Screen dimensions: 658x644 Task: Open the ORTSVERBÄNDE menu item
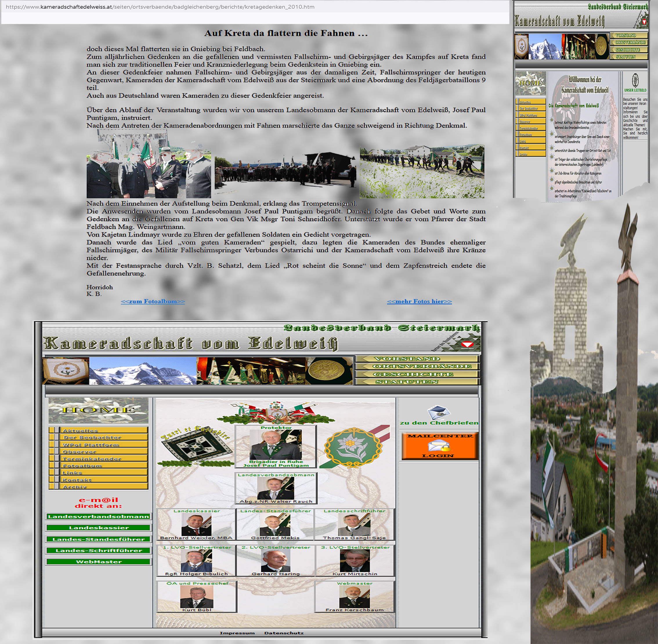tap(421, 366)
